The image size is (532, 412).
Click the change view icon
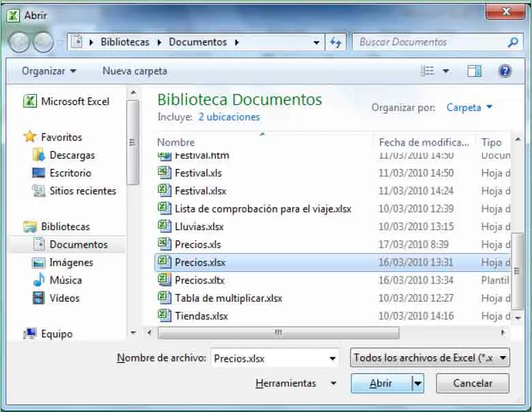coord(428,71)
